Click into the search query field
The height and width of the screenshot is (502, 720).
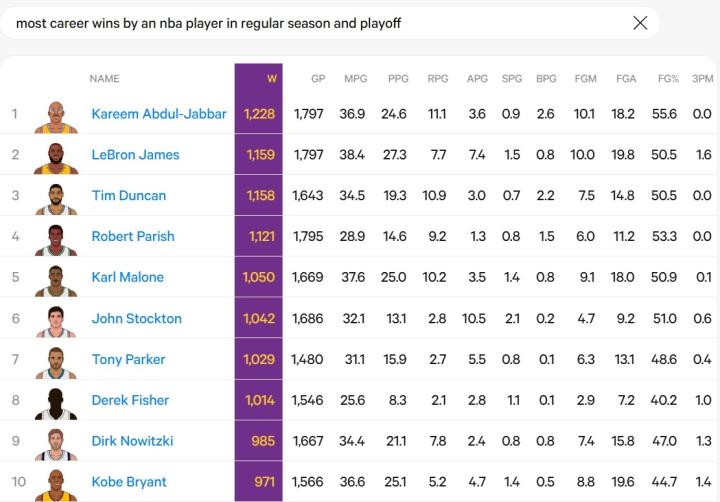[x=300, y=23]
